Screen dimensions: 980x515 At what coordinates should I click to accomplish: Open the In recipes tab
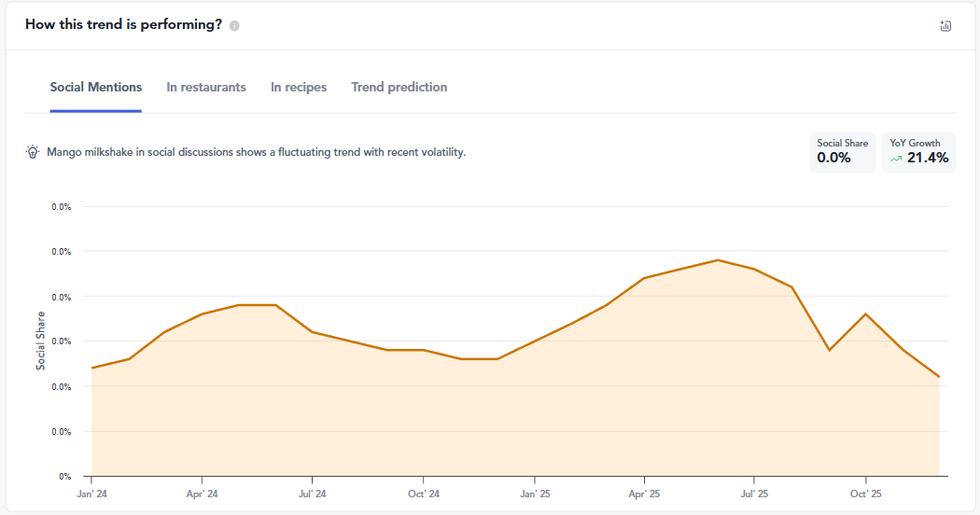tap(299, 88)
